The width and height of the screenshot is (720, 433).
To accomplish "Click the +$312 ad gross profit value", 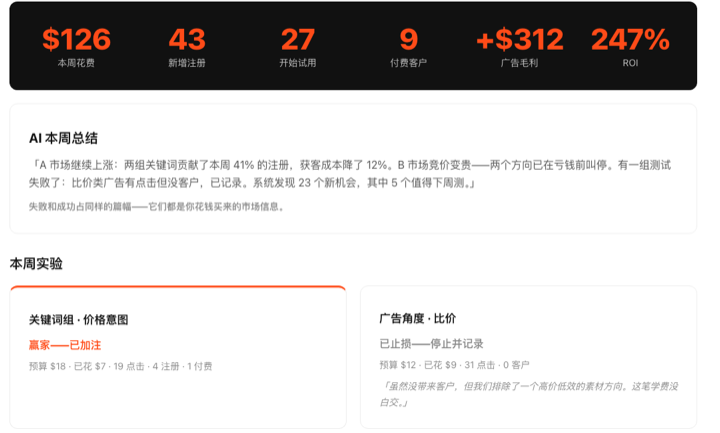I will coord(520,39).
